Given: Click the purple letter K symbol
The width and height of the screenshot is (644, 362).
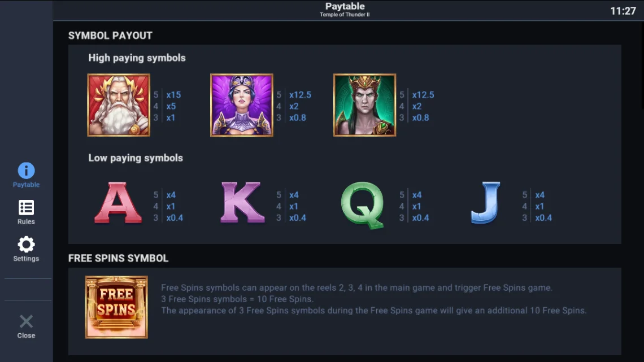Looking at the screenshot, I should click(242, 202).
